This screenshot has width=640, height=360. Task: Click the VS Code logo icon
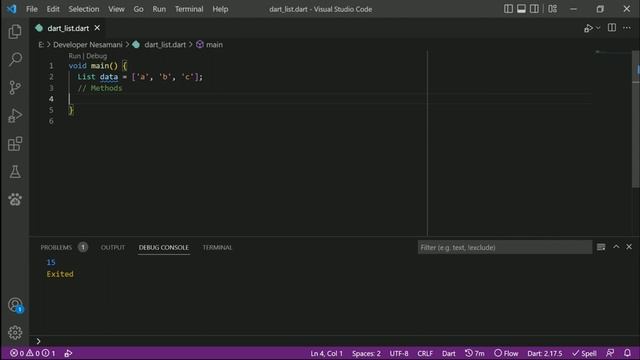click(x=11, y=9)
